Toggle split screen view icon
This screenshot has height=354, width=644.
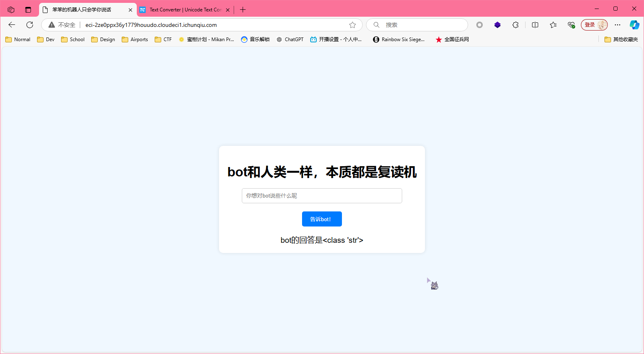click(x=535, y=25)
